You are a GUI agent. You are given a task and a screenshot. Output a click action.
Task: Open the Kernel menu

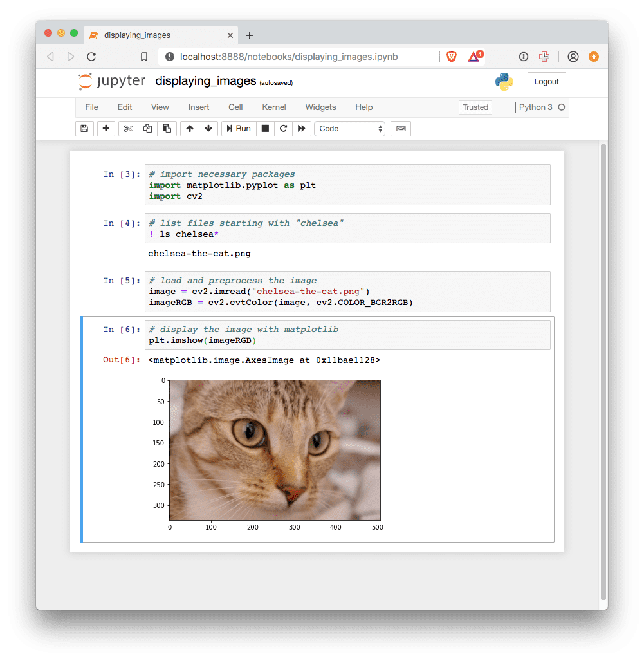pos(273,107)
